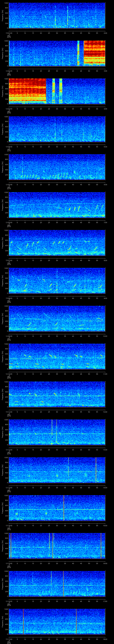Click red vertical line near 54s in 13:13:00 panel

coord(96,470)
